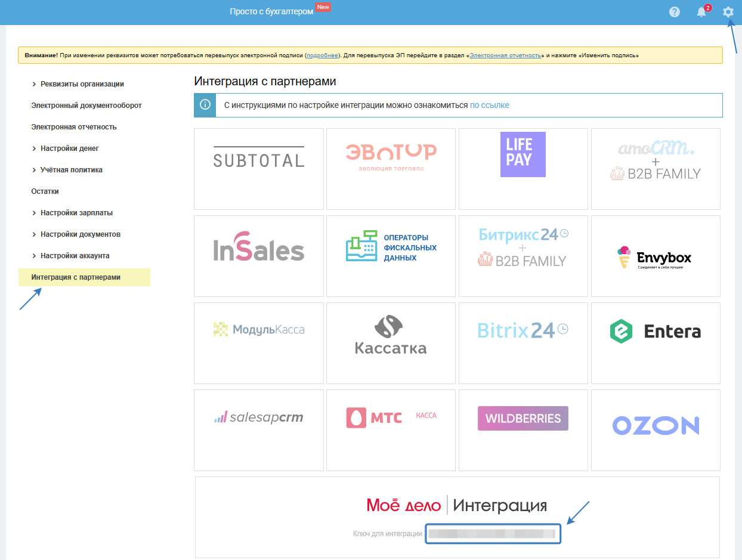Follow the 'по ссылке' instructions link
The height and width of the screenshot is (560, 742).
[490, 105]
